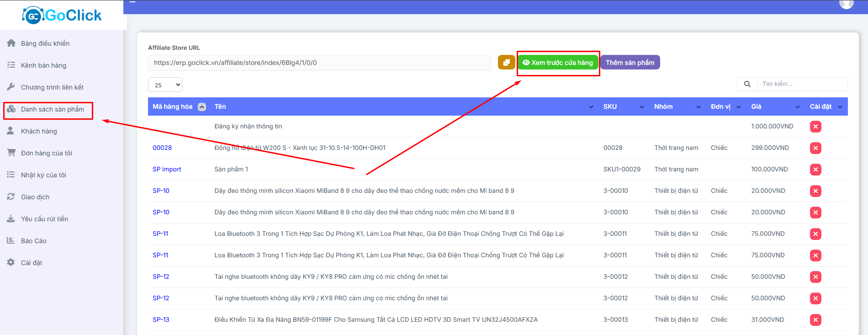Open Danh sách sản phẩm menu
Viewport: 868px width, 335px height.
pos(52,109)
